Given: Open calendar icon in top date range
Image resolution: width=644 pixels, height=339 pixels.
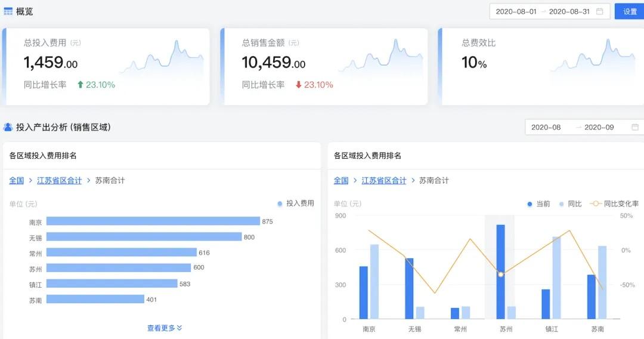Looking at the screenshot, I should tap(600, 11).
